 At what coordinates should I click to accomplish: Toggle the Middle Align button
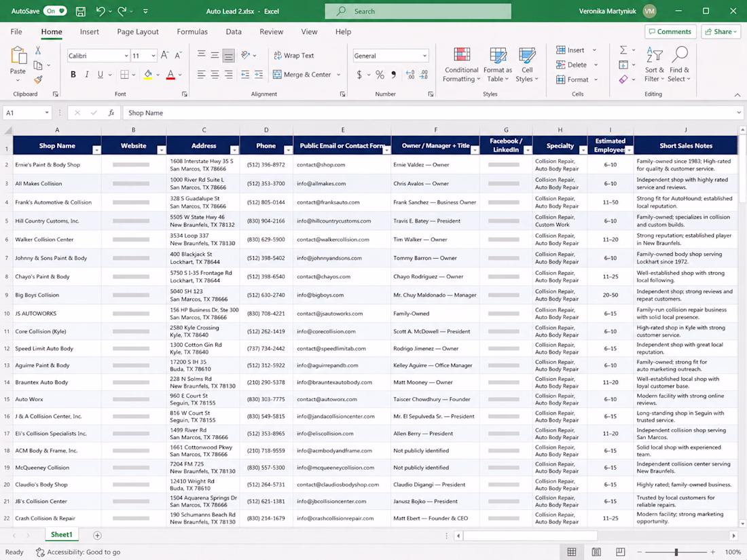pyautogui.click(x=215, y=55)
